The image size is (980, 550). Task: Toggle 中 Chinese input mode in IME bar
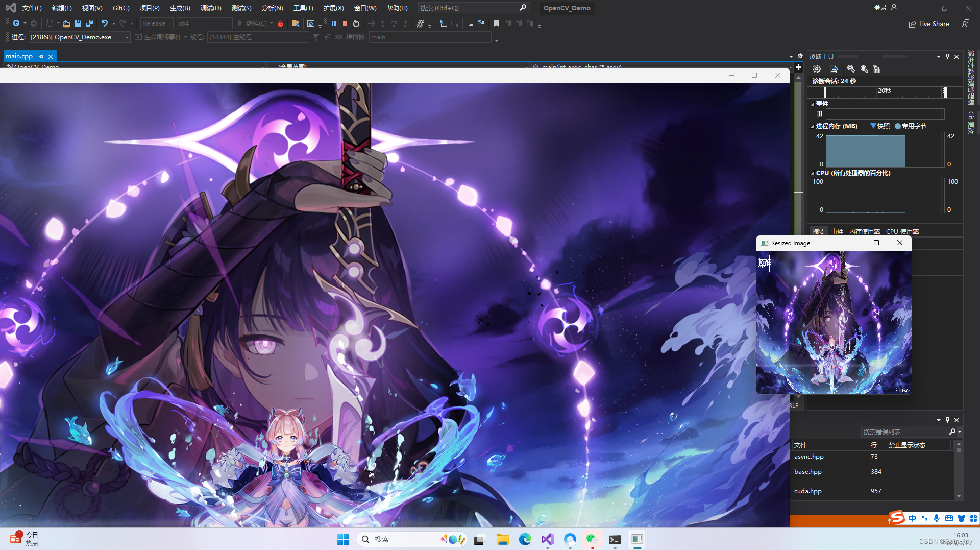pos(912,518)
